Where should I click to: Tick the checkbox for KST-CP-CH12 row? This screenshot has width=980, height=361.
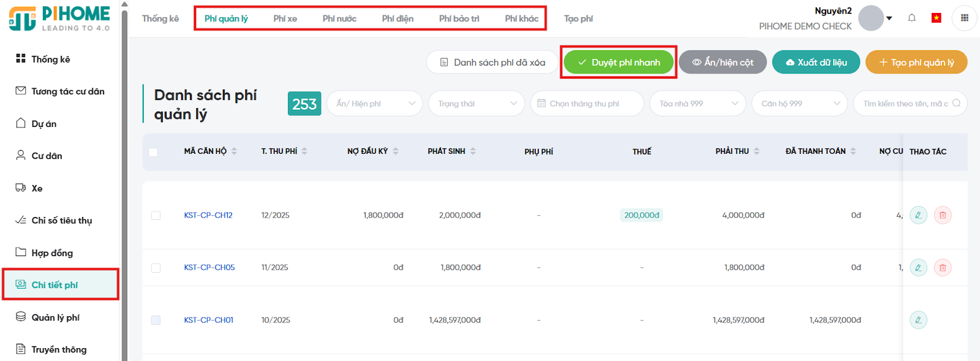(156, 216)
